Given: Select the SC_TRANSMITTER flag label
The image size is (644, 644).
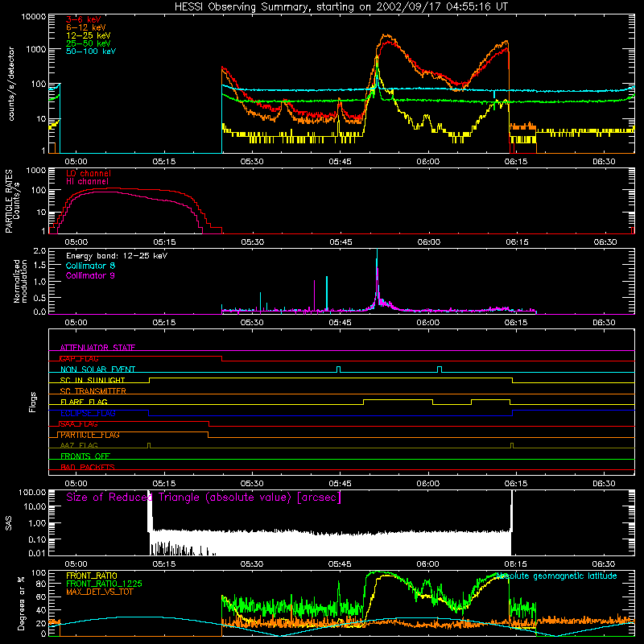Looking at the screenshot, I should [93, 391].
